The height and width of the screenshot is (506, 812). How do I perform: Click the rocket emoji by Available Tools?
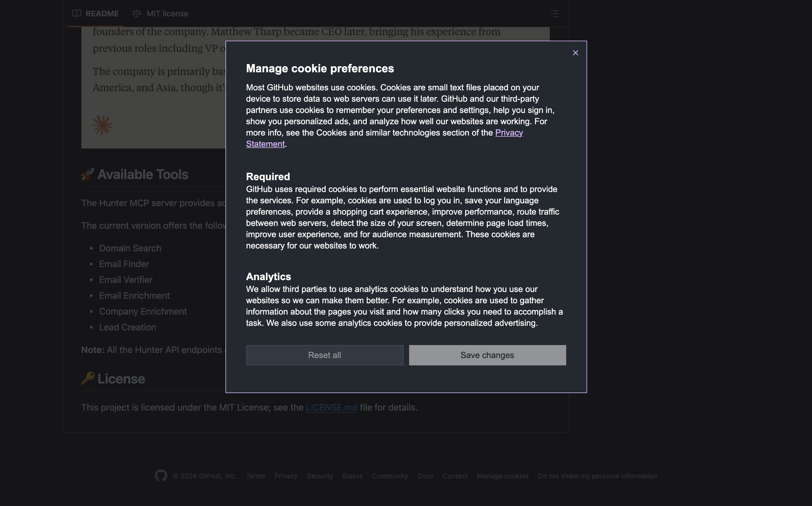[88, 174]
